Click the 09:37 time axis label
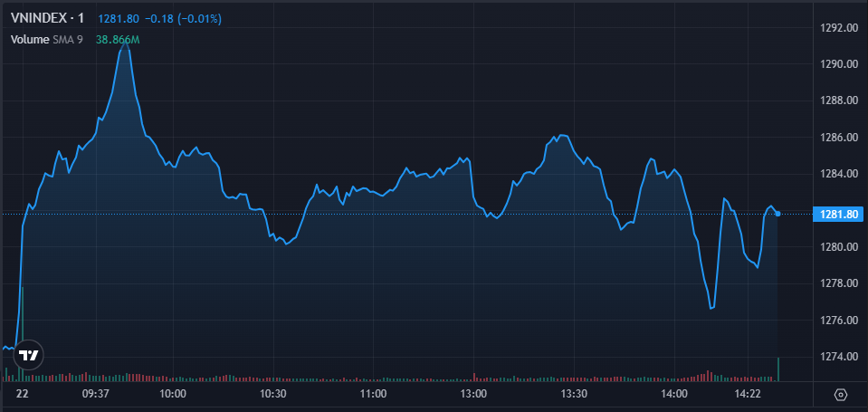The image size is (868, 412). (96, 394)
